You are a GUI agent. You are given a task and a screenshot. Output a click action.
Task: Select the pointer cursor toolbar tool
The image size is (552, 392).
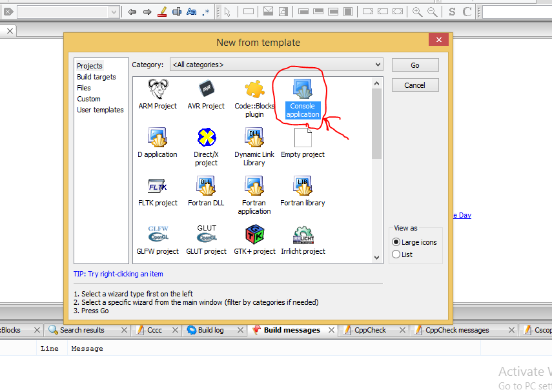click(227, 12)
